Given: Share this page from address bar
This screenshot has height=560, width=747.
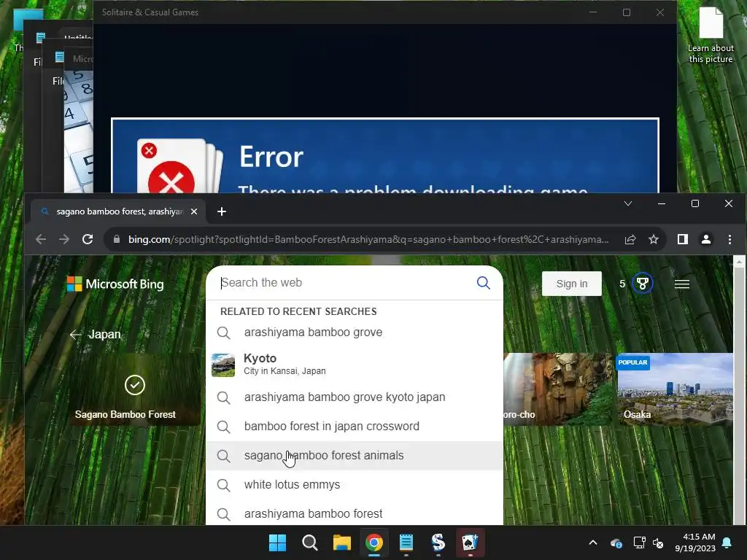Looking at the screenshot, I should click(630, 239).
